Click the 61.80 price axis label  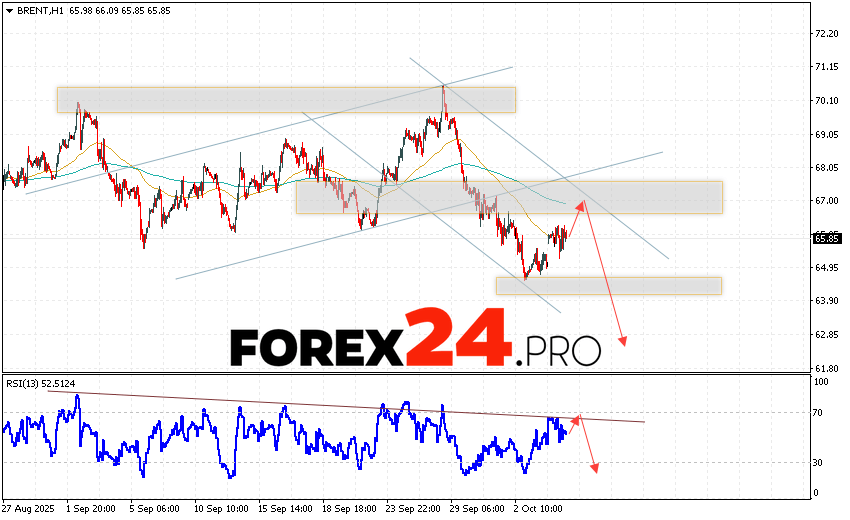(826, 368)
